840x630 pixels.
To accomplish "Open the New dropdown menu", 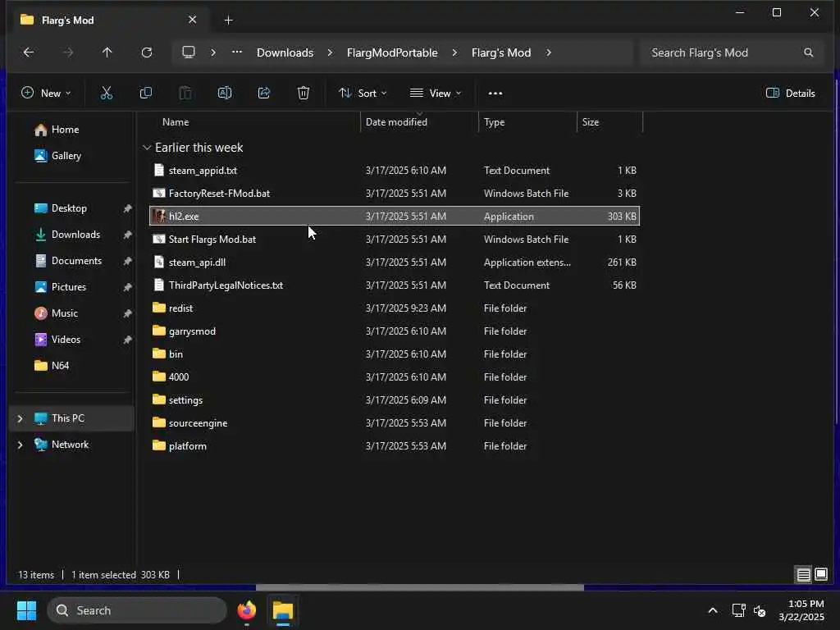I will 46,94.
